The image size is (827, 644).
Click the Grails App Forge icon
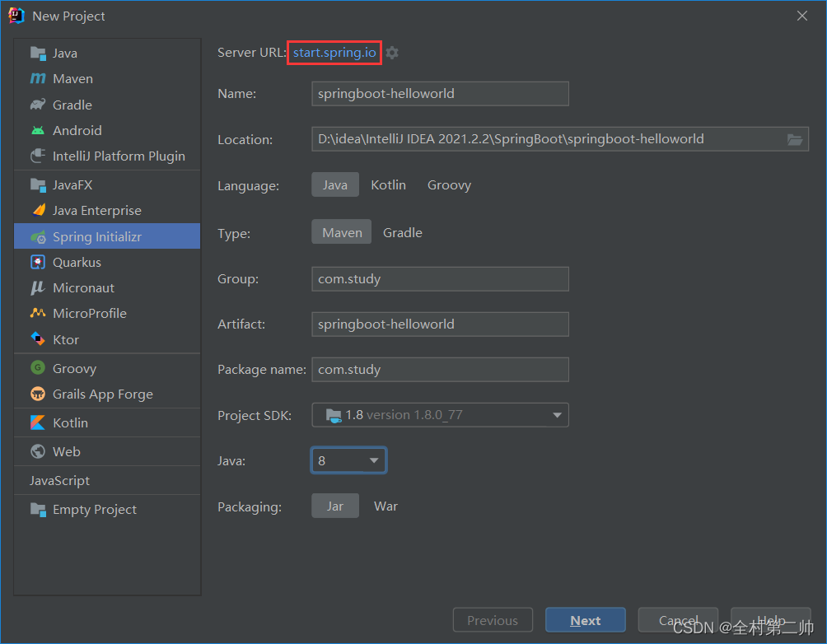tap(38, 394)
